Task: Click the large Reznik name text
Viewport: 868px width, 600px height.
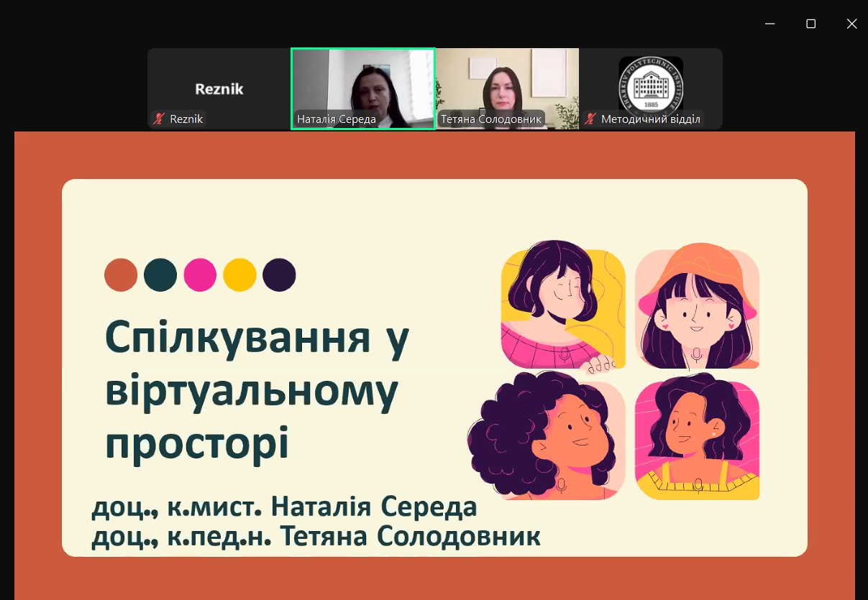Action: 219,89
